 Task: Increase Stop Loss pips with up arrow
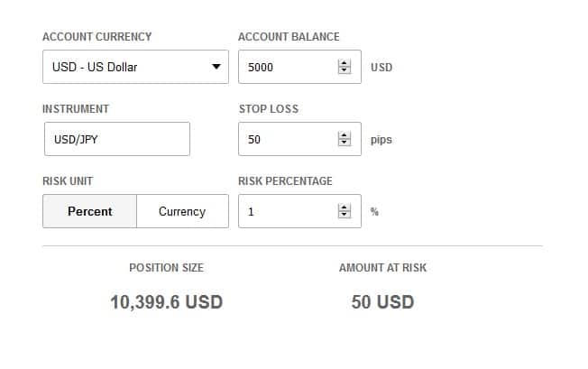[344, 134]
